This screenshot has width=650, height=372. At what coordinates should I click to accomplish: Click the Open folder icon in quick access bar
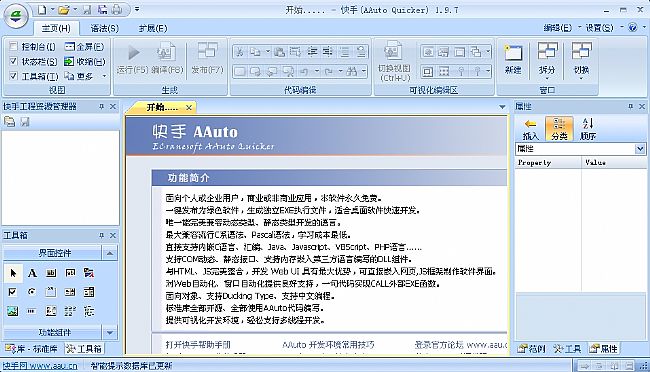click(x=63, y=10)
